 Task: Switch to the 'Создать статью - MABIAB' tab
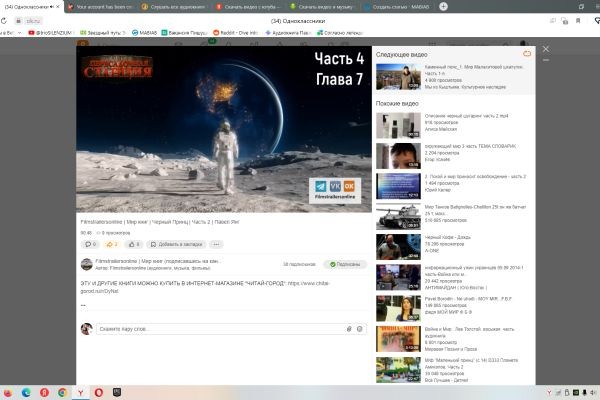(396, 7)
